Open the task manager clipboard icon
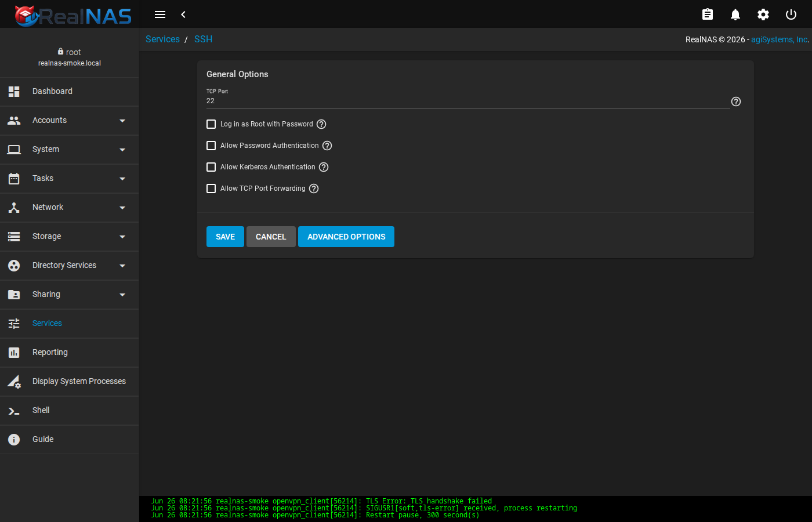The image size is (812, 522). (708, 14)
